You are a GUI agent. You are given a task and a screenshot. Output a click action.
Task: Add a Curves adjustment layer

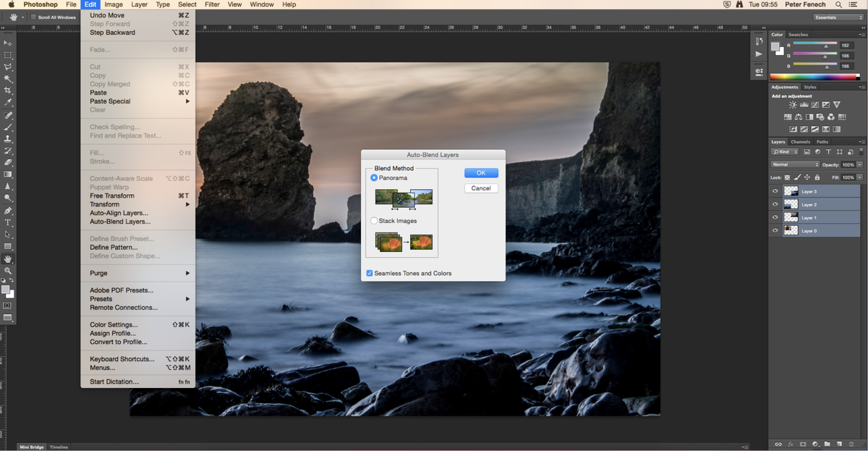click(815, 104)
